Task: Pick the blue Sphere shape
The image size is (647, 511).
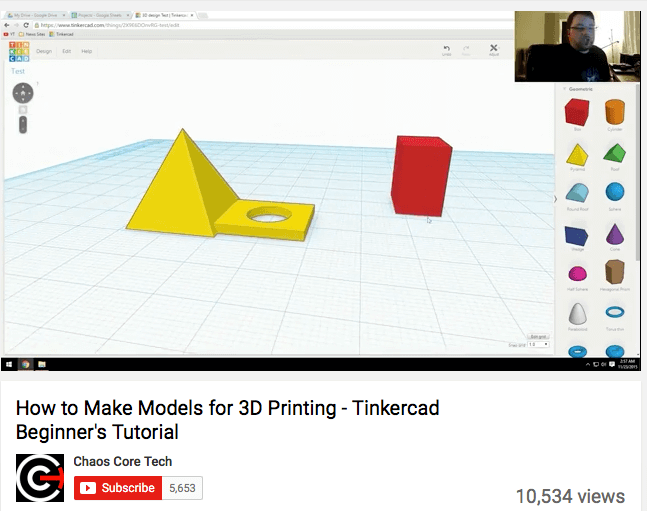Action: point(615,192)
